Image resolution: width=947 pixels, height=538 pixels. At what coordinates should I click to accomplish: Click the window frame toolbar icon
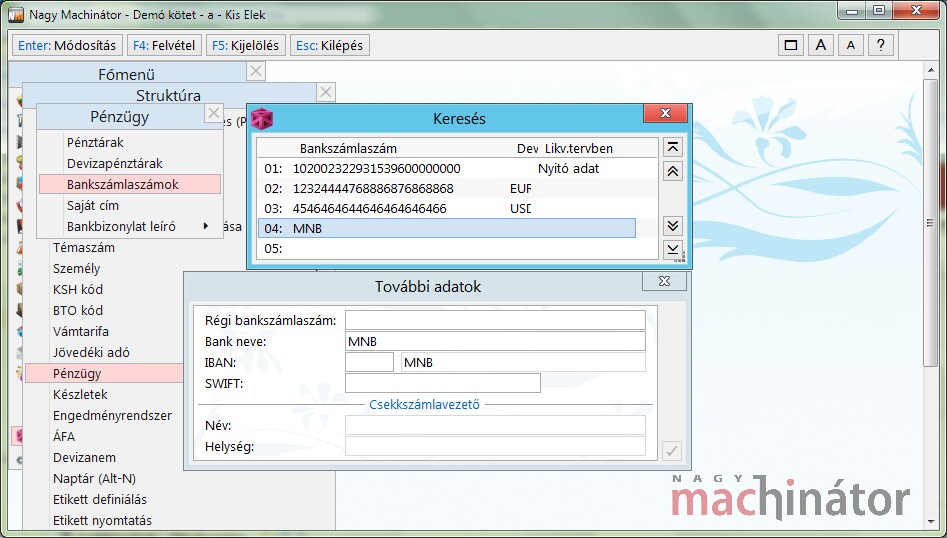tap(791, 45)
